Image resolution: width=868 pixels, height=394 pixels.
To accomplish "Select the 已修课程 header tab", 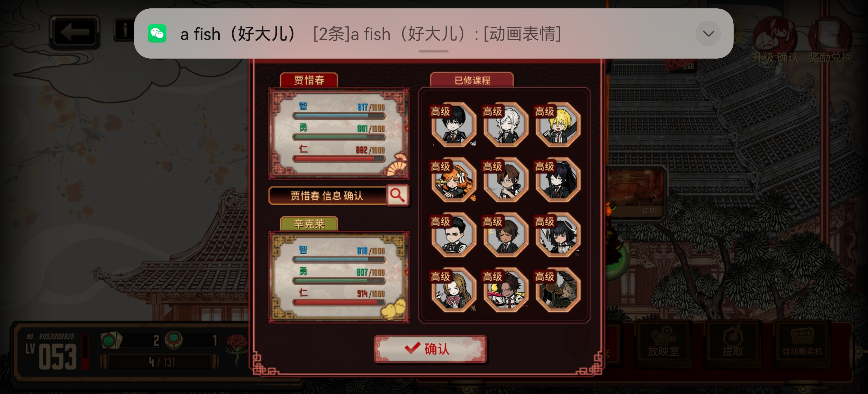I will [x=472, y=80].
